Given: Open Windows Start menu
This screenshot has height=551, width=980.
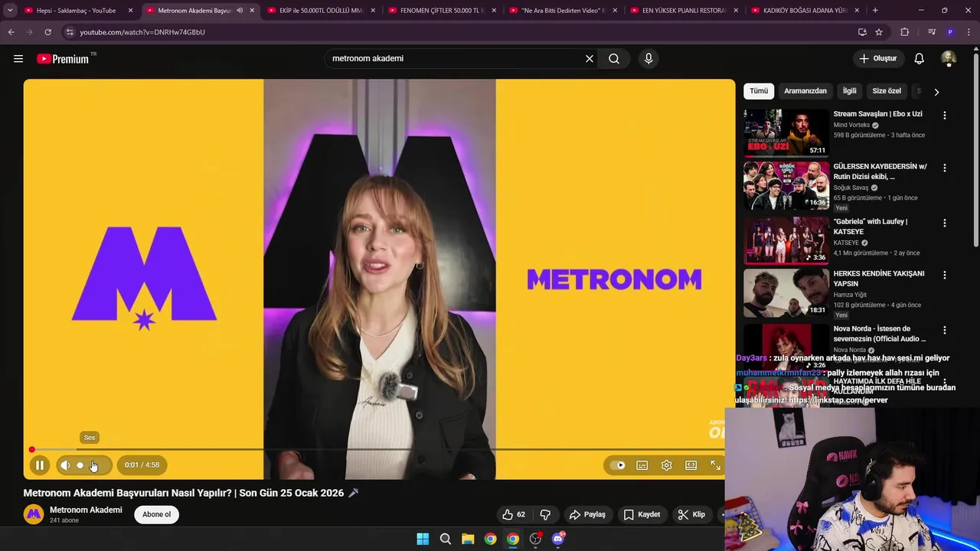Looking at the screenshot, I should pyautogui.click(x=423, y=539).
